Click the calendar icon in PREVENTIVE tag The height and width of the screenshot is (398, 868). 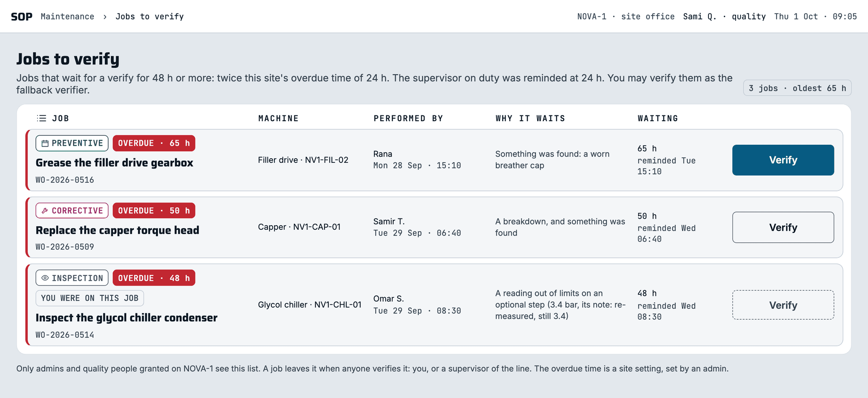pos(45,143)
